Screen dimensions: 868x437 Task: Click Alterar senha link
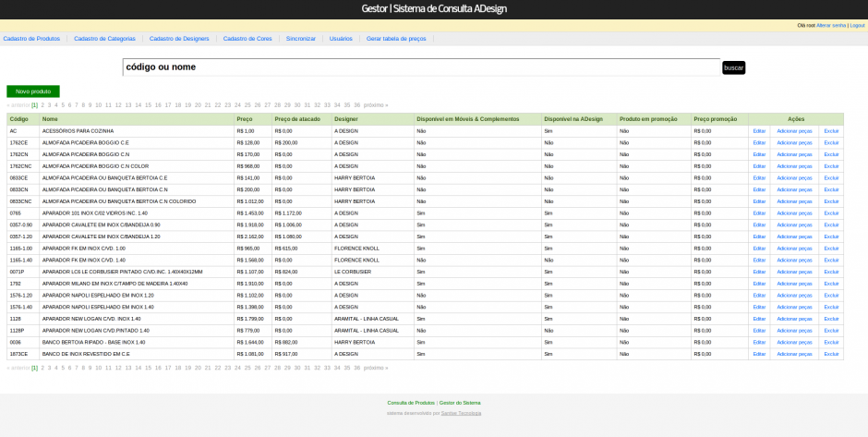click(x=831, y=25)
